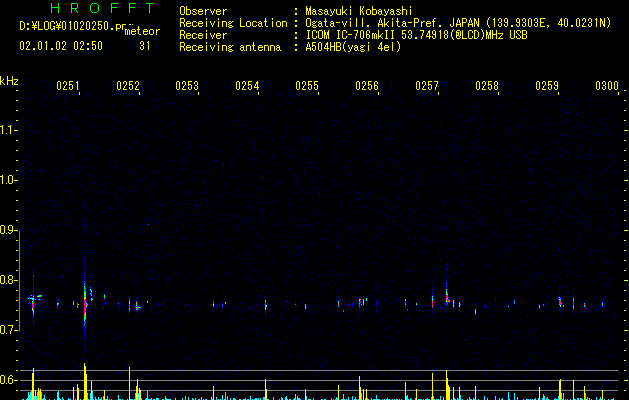Click the 0251 time marker
The height and width of the screenshot is (400, 629).
[68, 85]
